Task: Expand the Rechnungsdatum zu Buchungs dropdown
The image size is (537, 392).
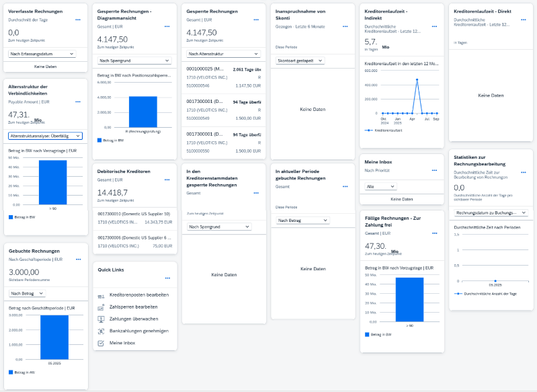Action: click(490, 212)
